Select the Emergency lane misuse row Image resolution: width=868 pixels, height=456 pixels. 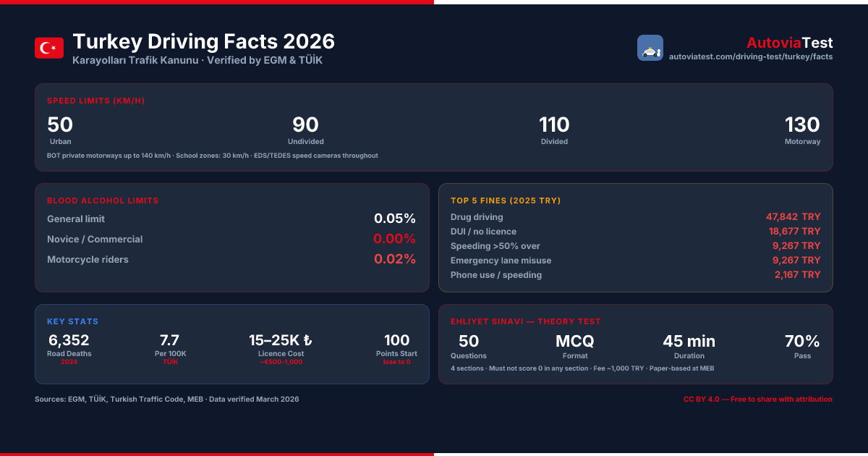point(636,261)
